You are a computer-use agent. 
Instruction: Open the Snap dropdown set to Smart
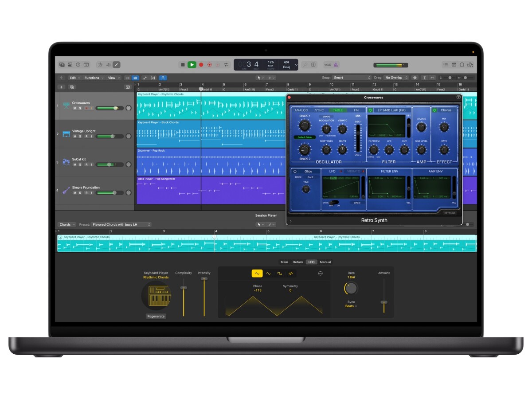tap(352, 78)
